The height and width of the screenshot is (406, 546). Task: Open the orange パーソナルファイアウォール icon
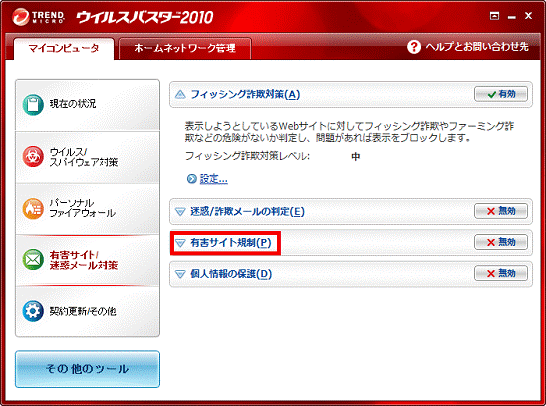(33, 209)
